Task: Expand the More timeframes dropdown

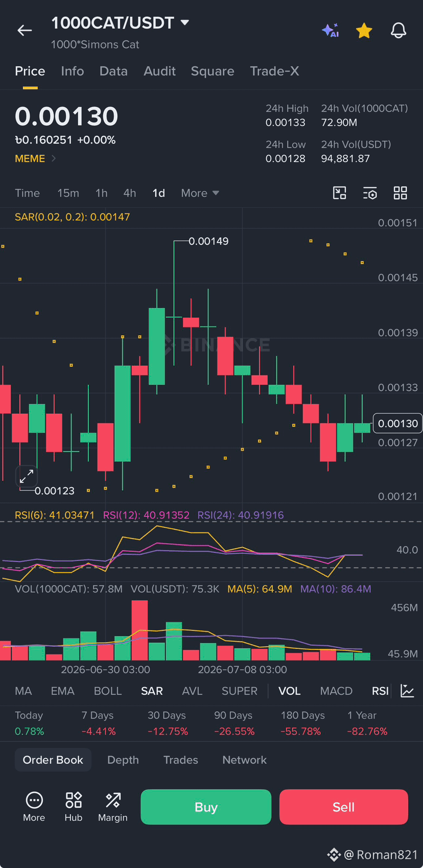Action: (200, 193)
